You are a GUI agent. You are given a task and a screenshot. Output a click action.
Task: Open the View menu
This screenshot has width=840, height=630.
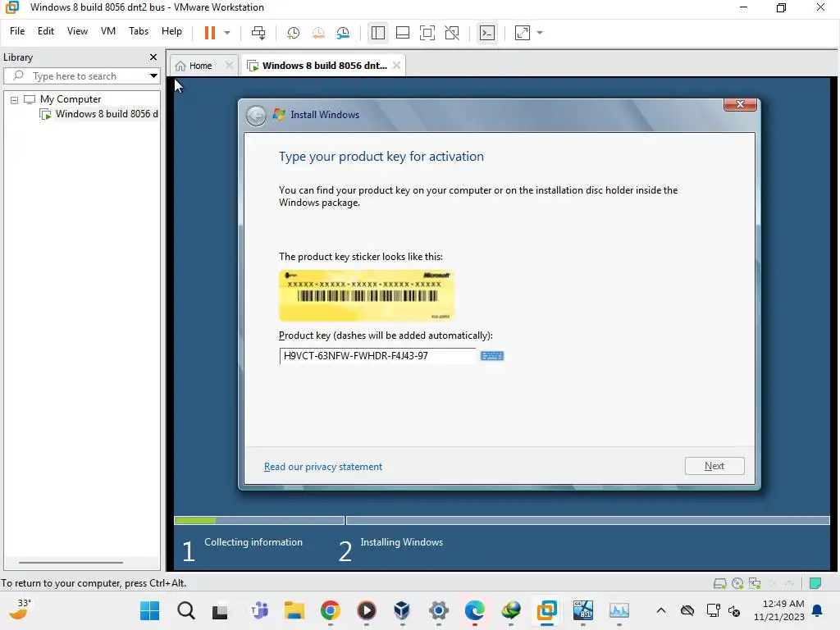(x=77, y=31)
